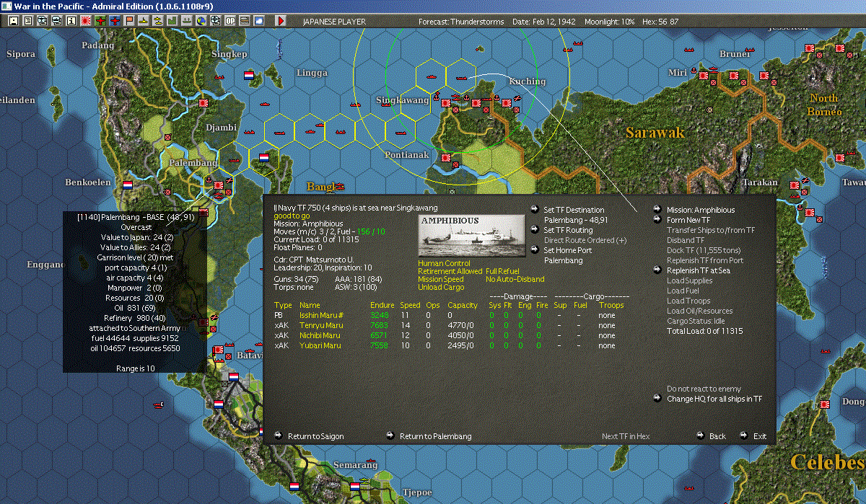The height and width of the screenshot is (504, 866).
Task: Sort ships by Speed column header
Action: (x=410, y=305)
